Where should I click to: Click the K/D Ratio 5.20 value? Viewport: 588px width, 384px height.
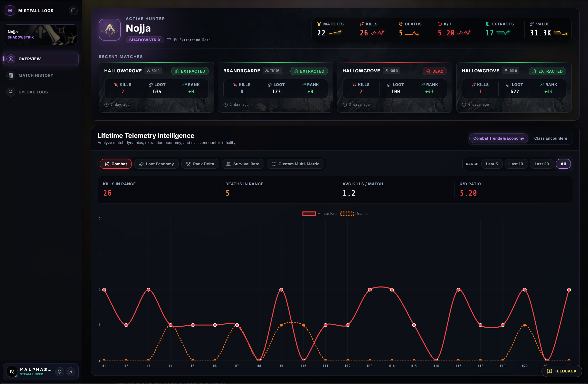[x=468, y=193]
